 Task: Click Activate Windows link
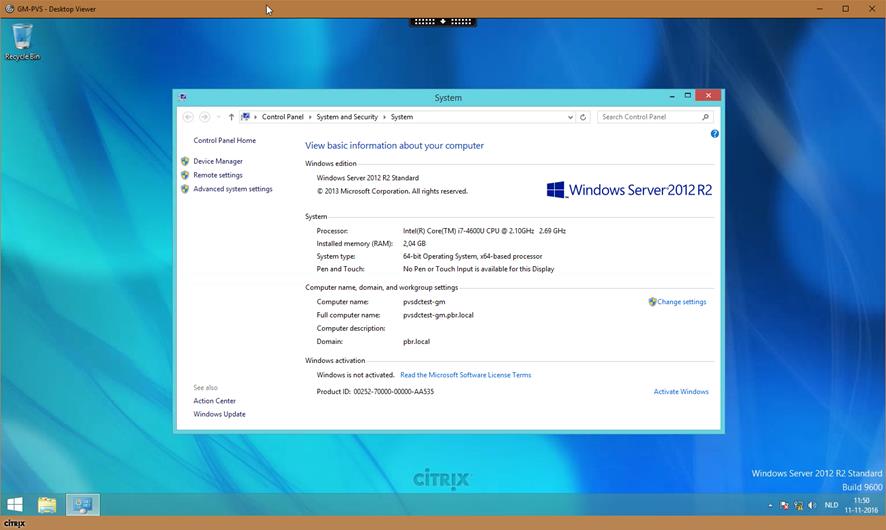(x=681, y=392)
